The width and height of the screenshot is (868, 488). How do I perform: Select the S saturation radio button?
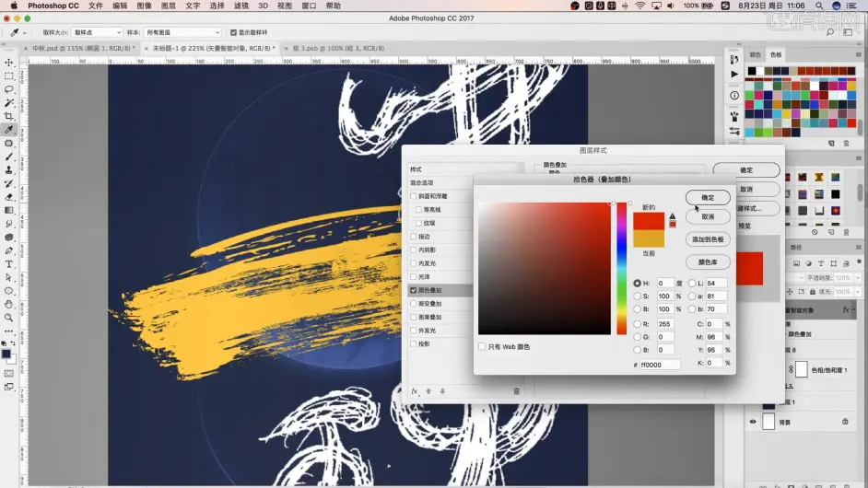point(637,296)
